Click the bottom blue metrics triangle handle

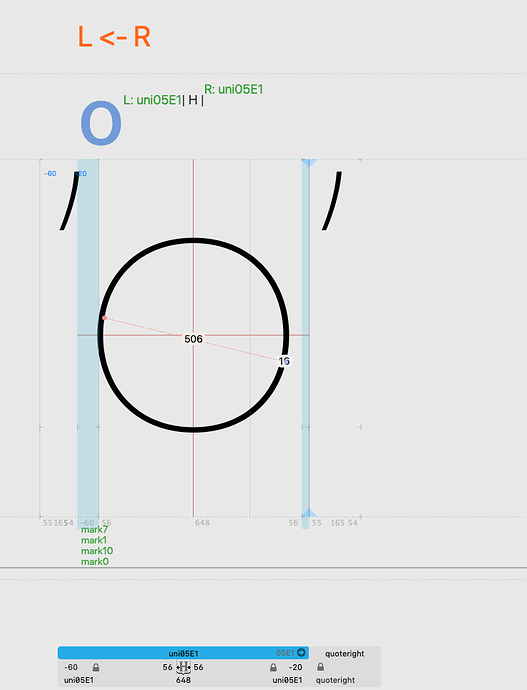[x=309, y=513]
